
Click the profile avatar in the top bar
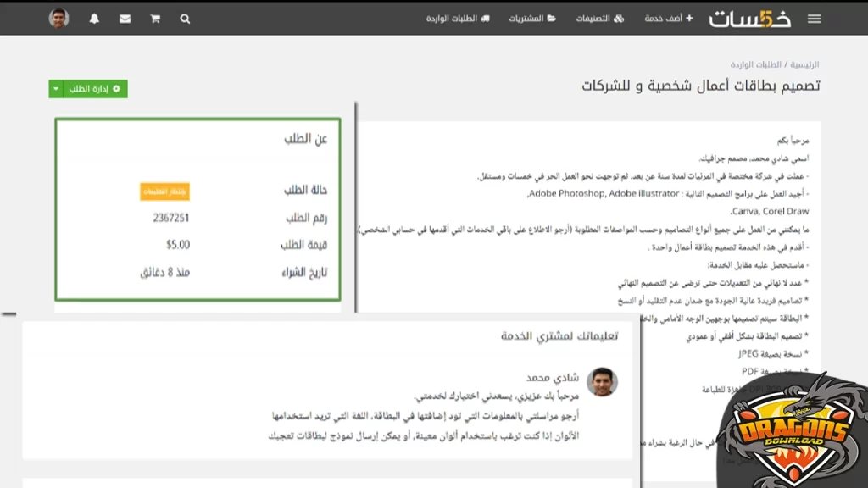pyautogui.click(x=58, y=18)
